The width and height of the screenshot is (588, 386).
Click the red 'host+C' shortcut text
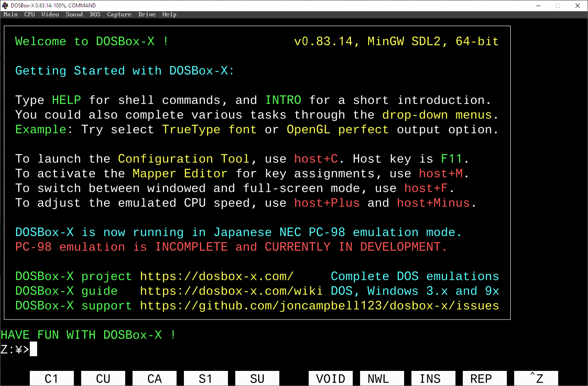pyautogui.click(x=316, y=159)
